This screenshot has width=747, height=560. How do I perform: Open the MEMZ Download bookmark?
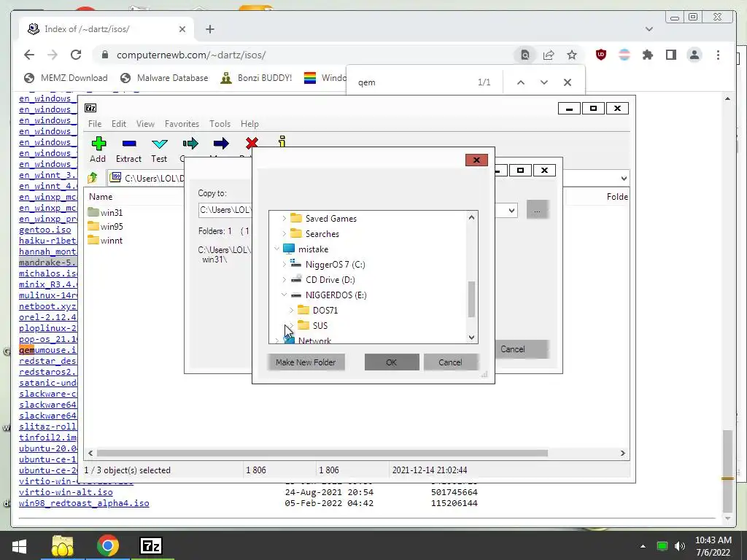(66, 77)
